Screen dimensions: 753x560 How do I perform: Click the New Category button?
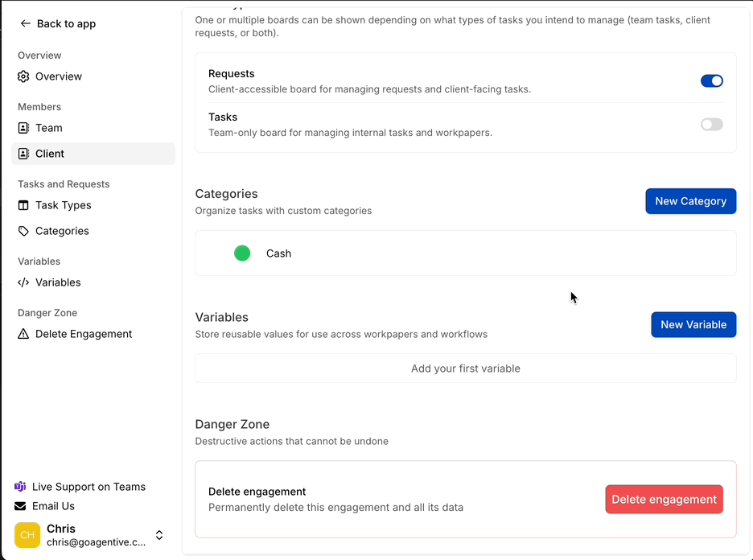click(690, 201)
